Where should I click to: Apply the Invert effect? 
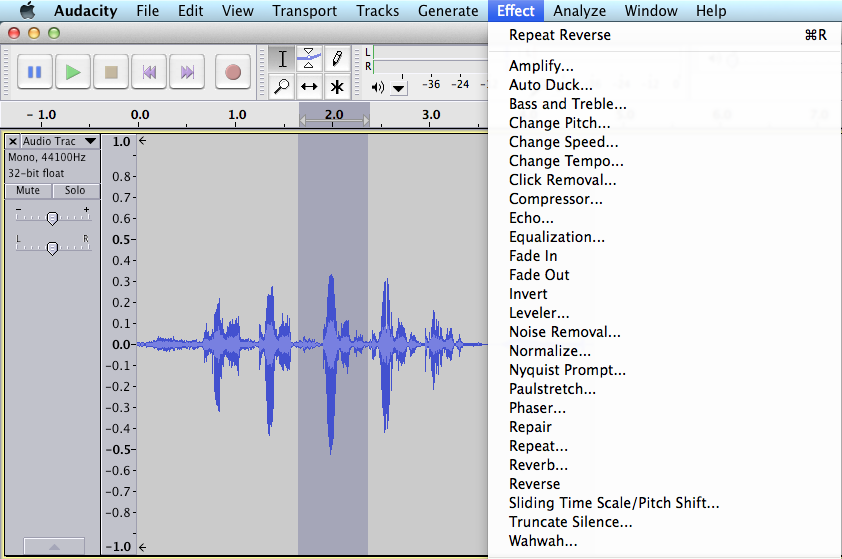[x=665, y=294]
